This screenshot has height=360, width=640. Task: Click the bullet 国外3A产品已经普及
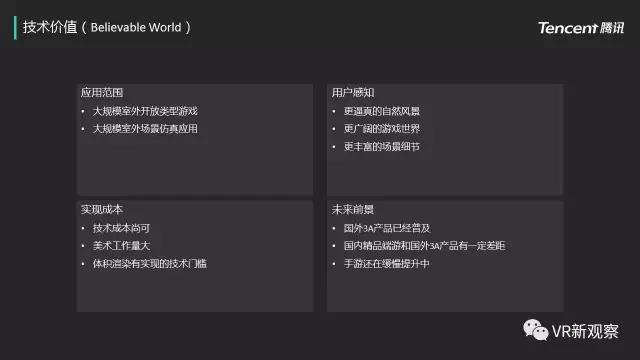click(x=387, y=228)
